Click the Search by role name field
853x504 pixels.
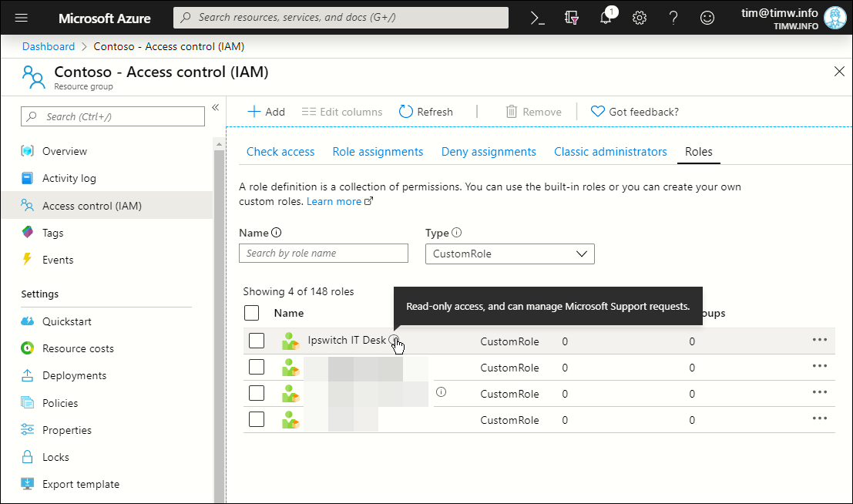(324, 254)
